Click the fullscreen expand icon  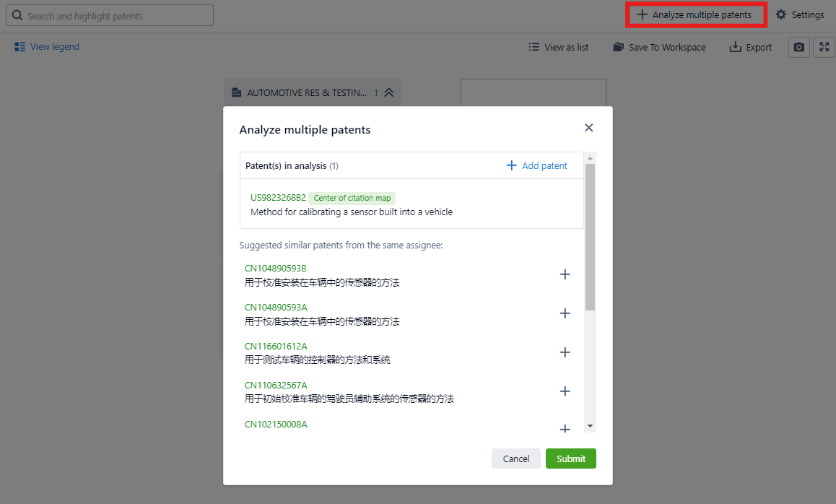pos(824,48)
